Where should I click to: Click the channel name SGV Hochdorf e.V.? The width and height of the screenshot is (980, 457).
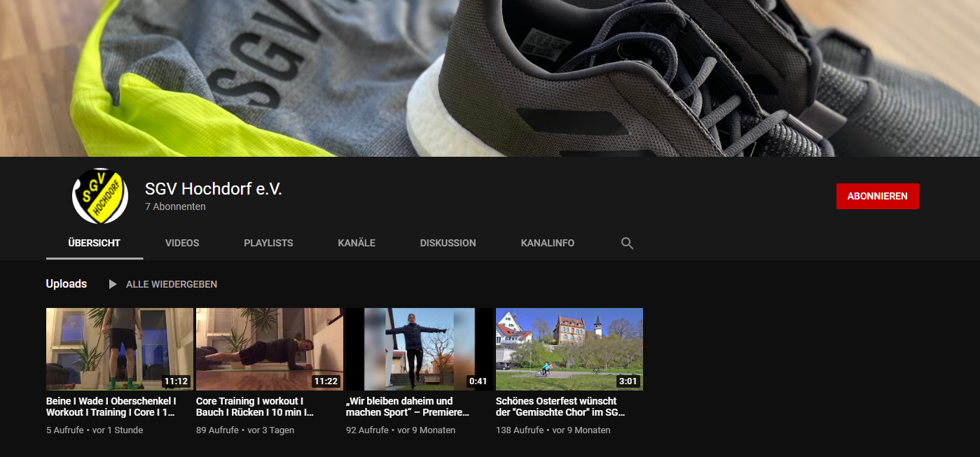(213, 189)
